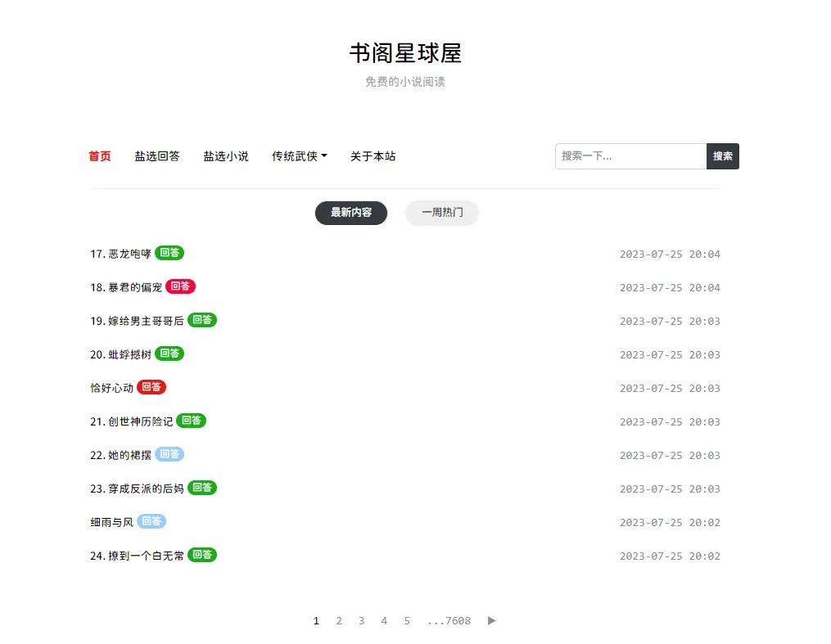Jump to page 3 in pagination

click(361, 620)
